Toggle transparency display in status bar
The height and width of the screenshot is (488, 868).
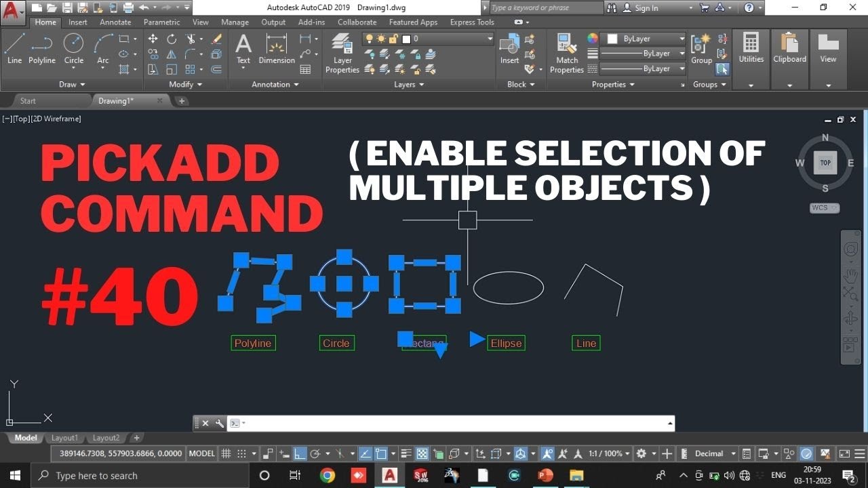click(422, 453)
